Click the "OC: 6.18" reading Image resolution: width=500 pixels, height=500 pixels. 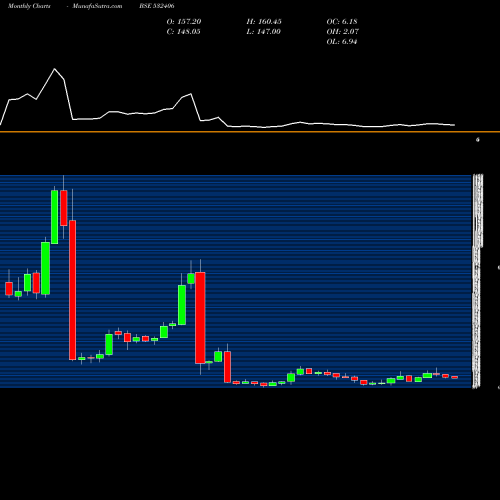[x=342, y=22]
